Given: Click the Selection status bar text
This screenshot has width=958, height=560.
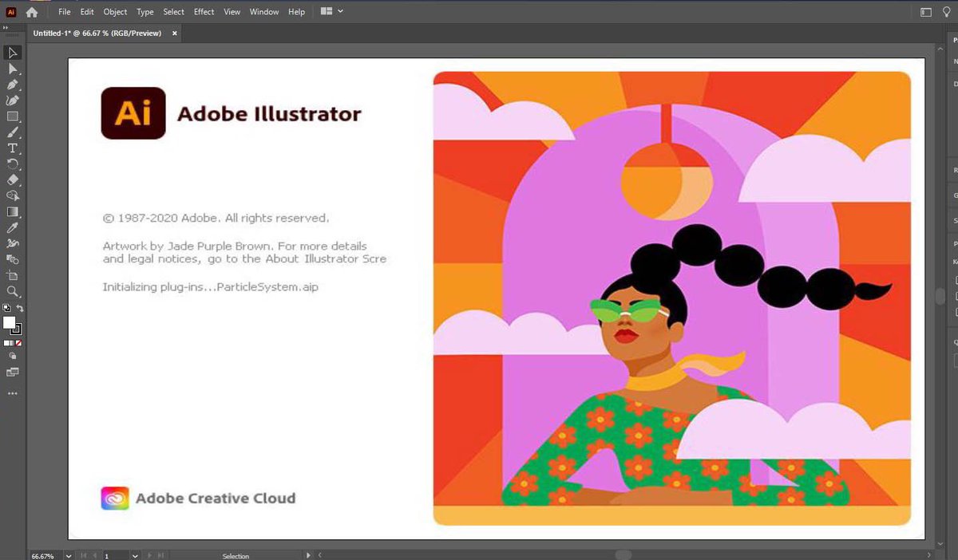Looking at the screenshot, I should (x=236, y=556).
